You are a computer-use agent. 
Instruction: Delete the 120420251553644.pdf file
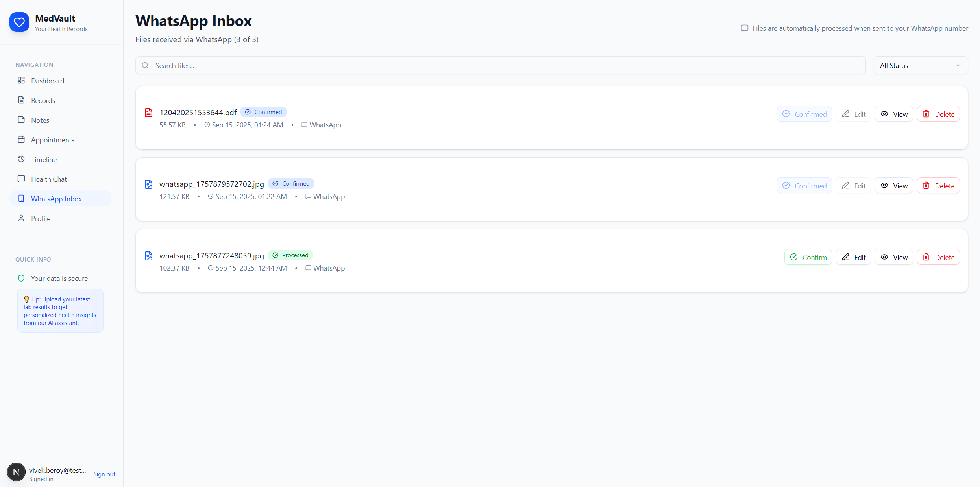pos(938,114)
